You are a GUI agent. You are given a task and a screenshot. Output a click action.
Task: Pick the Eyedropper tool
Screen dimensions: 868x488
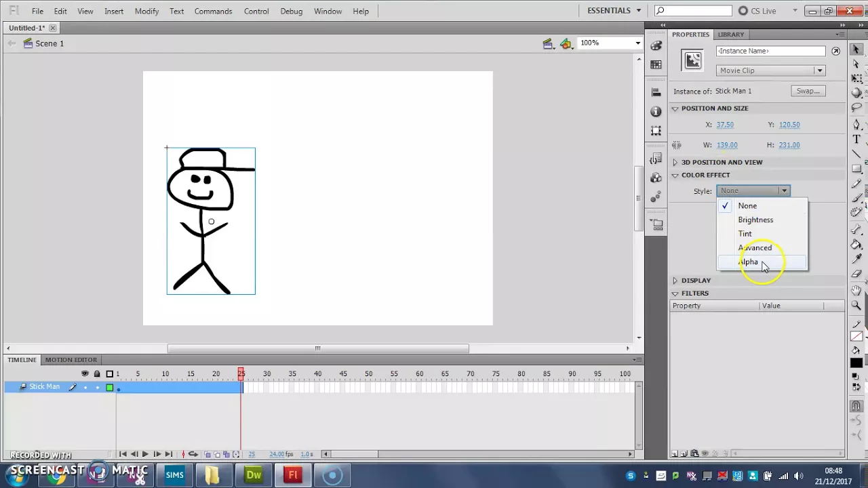(x=856, y=259)
